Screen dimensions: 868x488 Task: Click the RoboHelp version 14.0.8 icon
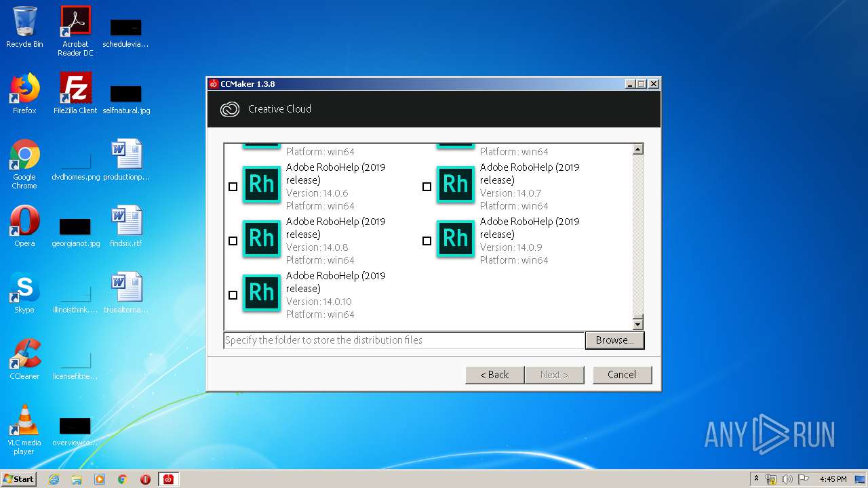coord(262,239)
